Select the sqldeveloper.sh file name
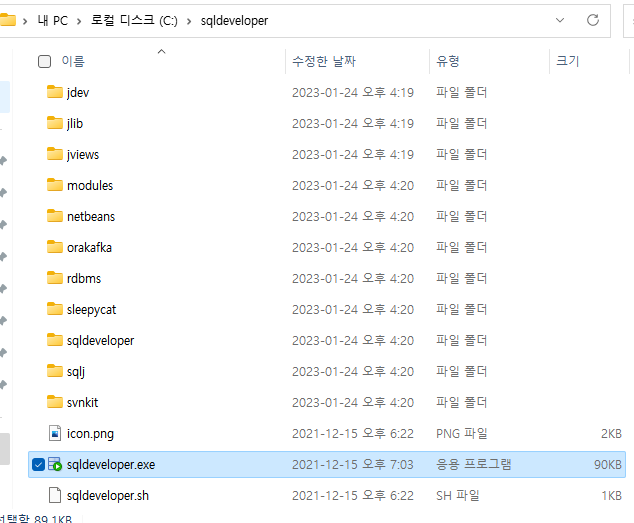 pos(108,495)
